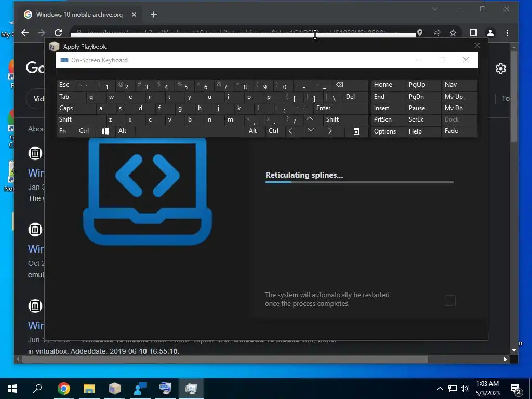Screen dimensions: 532x399
Task: Click the taskbar clock showing 1:03 AM
Action: 487,389
